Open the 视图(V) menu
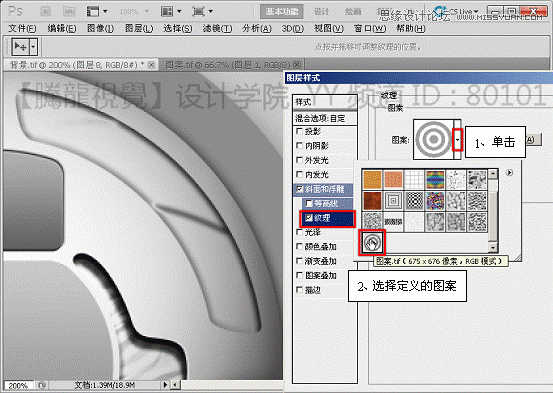This screenshot has width=553, height=393. point(329,28)
